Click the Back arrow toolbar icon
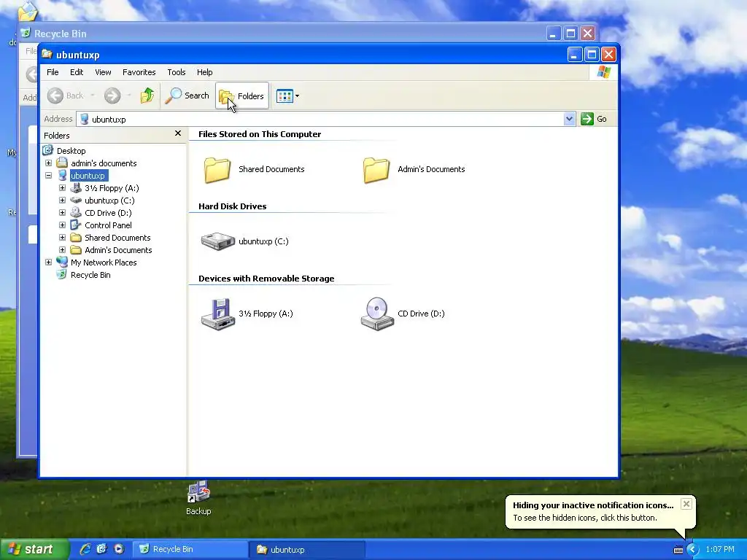Screen dimensions: 747x560 tap(55, 96)
